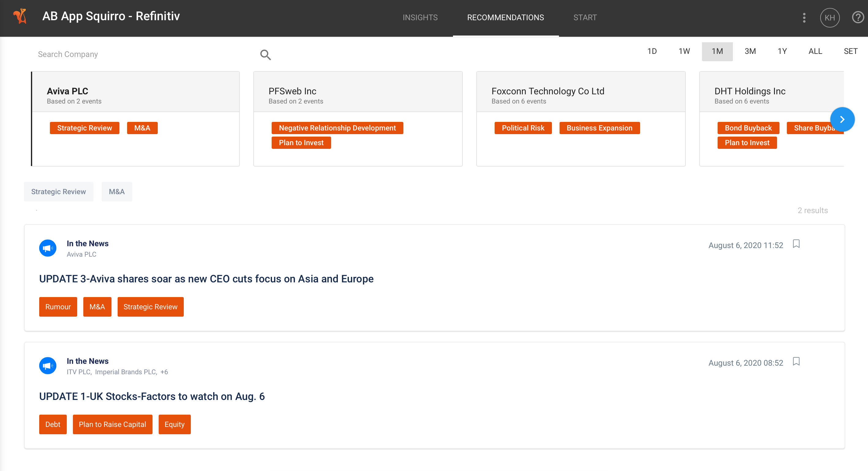Click Plan to Invest tag on DHT Holdings
This screenshot has height=471, width=868.
point(747,143)
